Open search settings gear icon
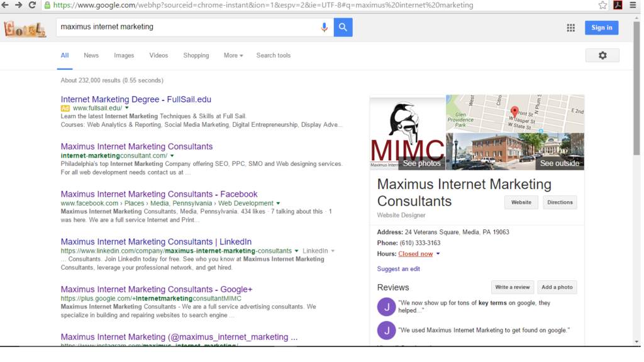This screenshot has width=644, height=362. point(602,55)
